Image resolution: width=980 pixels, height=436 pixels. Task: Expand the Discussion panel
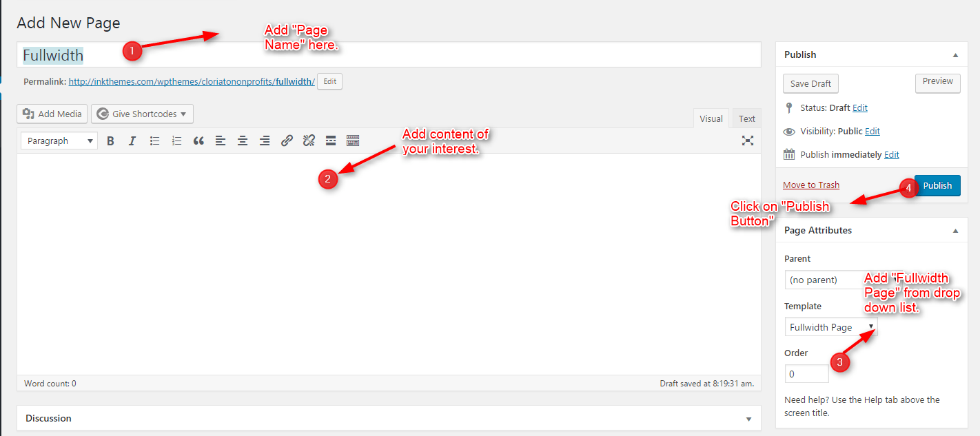coord(748,419)
